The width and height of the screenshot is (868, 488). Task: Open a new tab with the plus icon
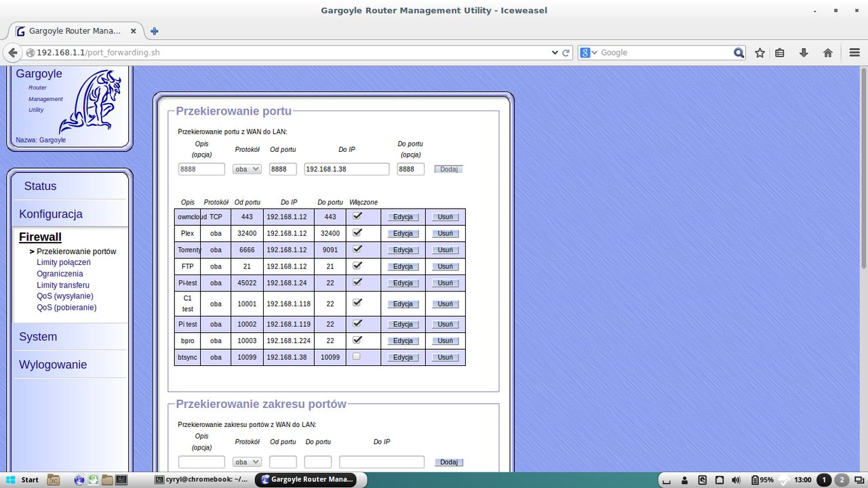154,31
